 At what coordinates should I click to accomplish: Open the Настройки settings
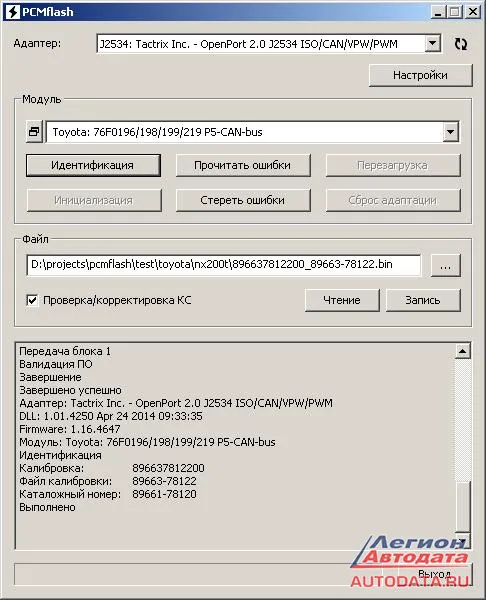coord(421,75)
